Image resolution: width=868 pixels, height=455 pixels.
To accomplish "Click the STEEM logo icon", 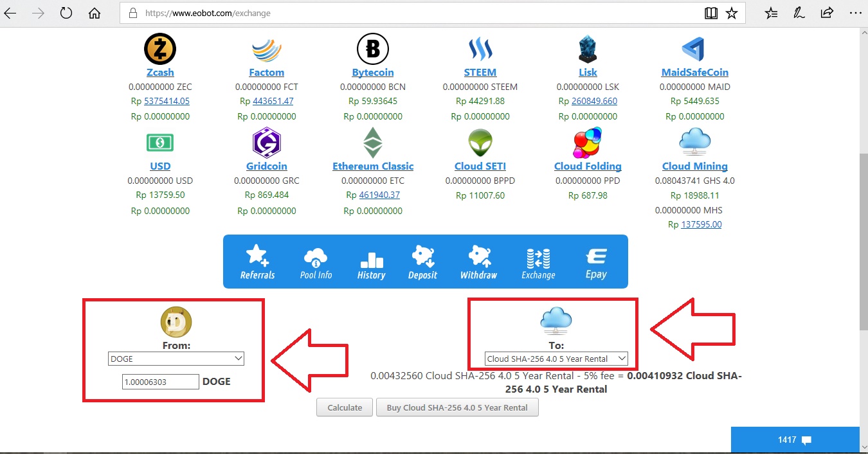I will tap(480, 49).
